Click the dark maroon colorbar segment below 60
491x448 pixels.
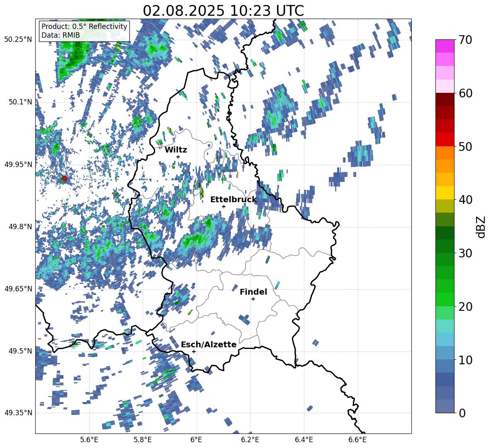tap(445, 100)
